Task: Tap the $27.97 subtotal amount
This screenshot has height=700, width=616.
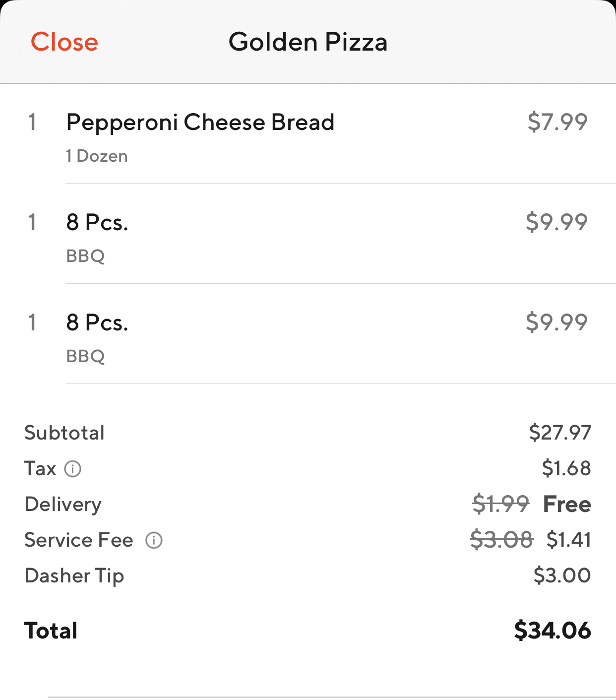Action: [560, 433]
